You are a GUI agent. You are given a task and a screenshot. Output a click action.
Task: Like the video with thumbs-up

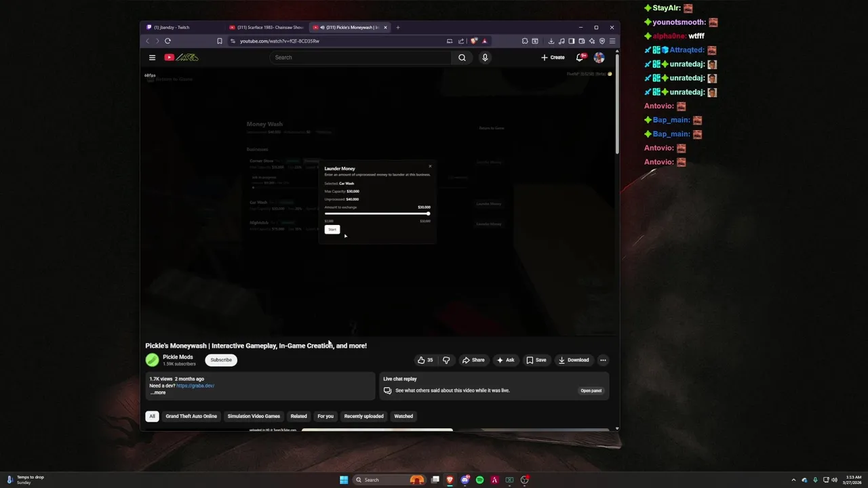click(x=425, y=360)
